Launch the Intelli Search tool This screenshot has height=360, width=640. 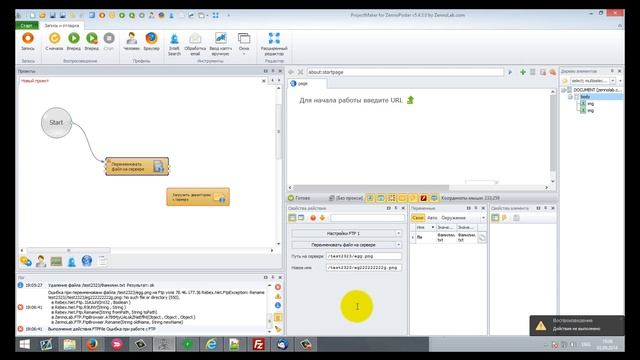point(174,44)
